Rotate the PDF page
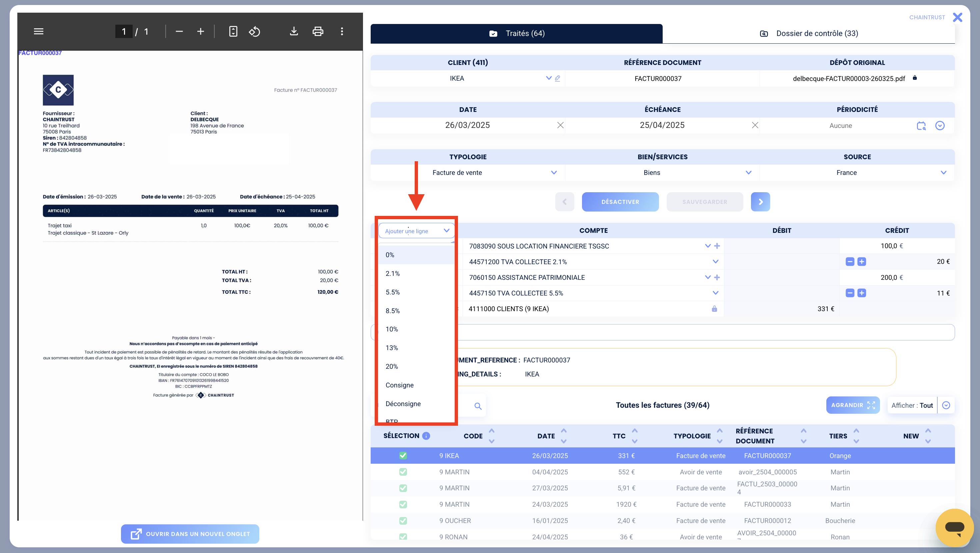The height and width of the screenshot is (553, 980). pyautogui.click(x=255, y=31)
